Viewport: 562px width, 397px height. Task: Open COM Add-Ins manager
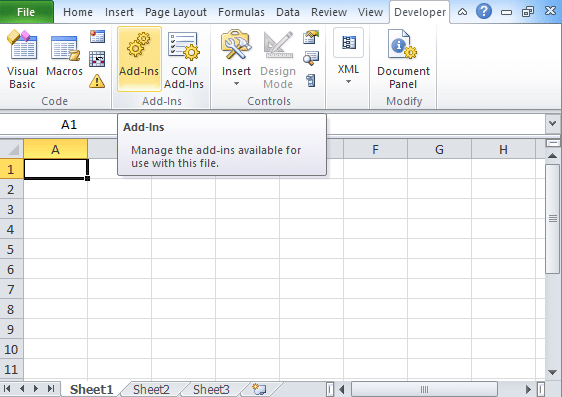(x=184, y=59)
